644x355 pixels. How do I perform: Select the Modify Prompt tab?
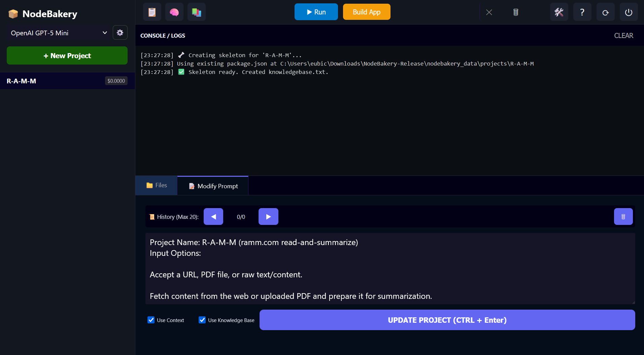213,186
